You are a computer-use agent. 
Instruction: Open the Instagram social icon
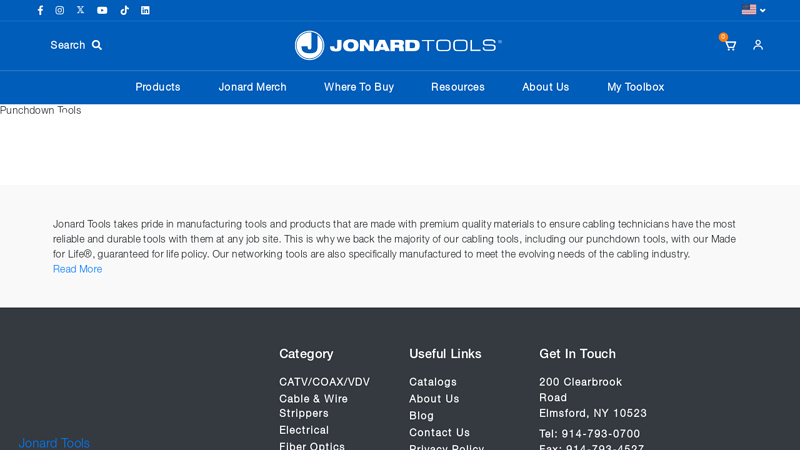point(60,10)
